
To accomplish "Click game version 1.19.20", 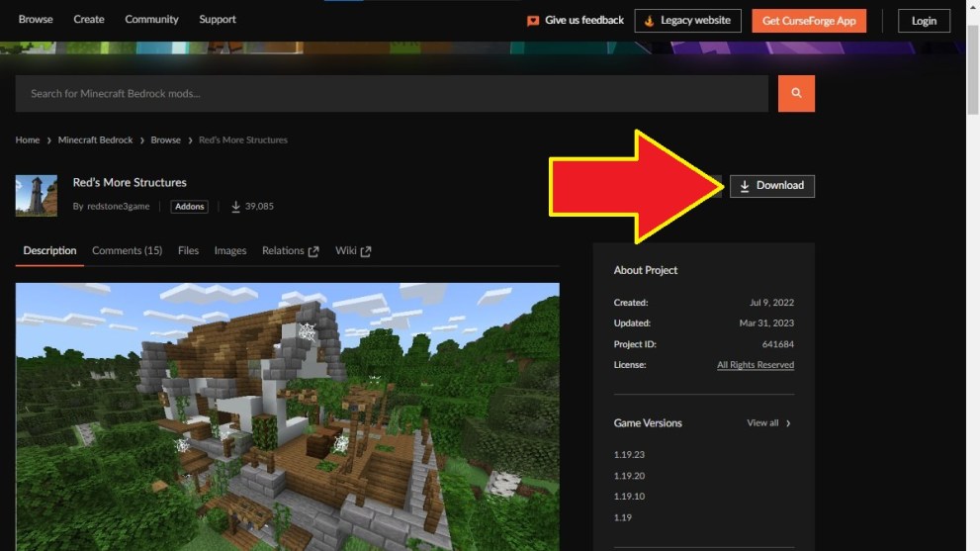I will coord(629,476).
